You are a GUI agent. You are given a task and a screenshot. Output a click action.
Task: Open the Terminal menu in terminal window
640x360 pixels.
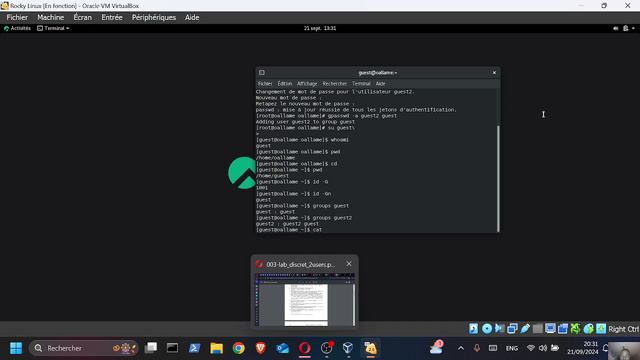click(x=361, y=83)
